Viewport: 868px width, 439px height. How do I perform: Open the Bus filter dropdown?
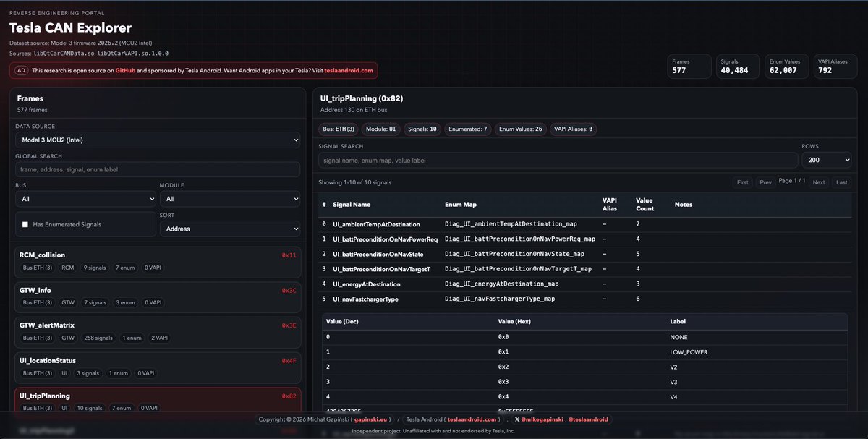click(85, 199)
